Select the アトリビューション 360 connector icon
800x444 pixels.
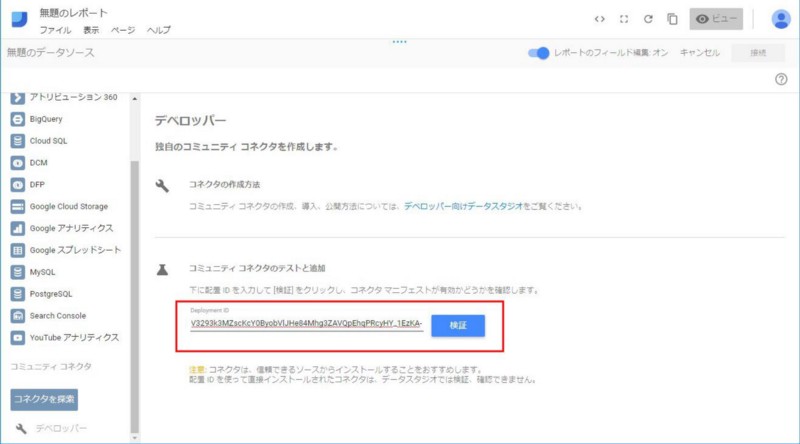click(17, 97)
